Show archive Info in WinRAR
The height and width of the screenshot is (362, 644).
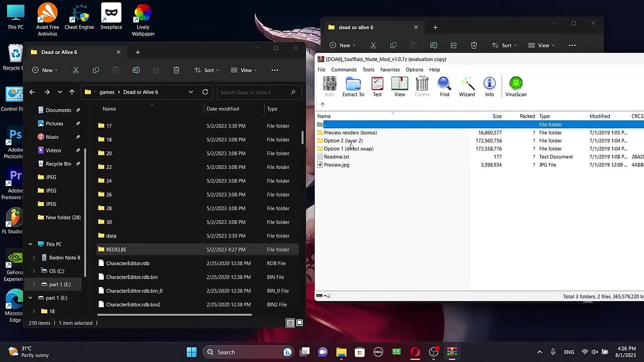coord(489,86)
